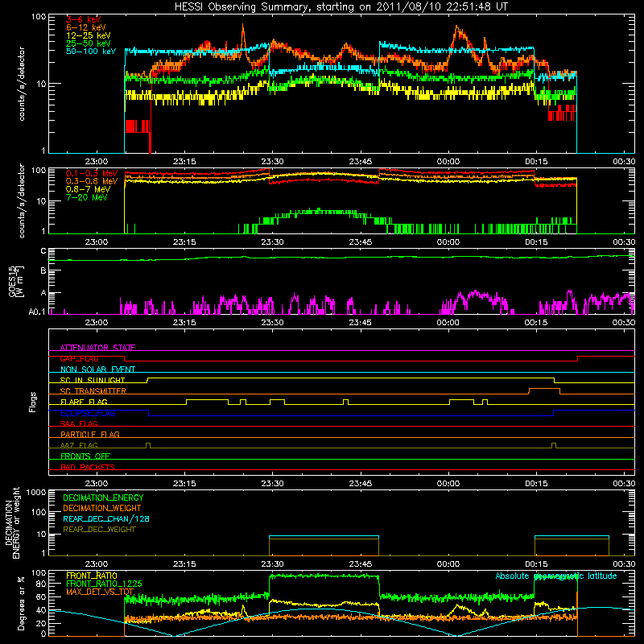
Task: Select the orange 6-12 keV legend label
Action: (x=86, y=27)
